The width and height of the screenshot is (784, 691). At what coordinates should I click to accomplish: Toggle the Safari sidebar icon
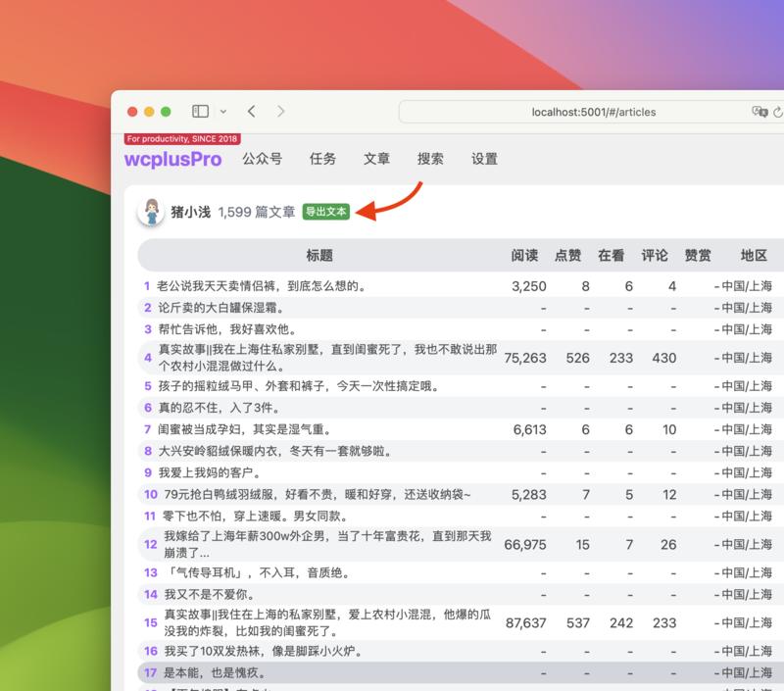tap(200, 111)
